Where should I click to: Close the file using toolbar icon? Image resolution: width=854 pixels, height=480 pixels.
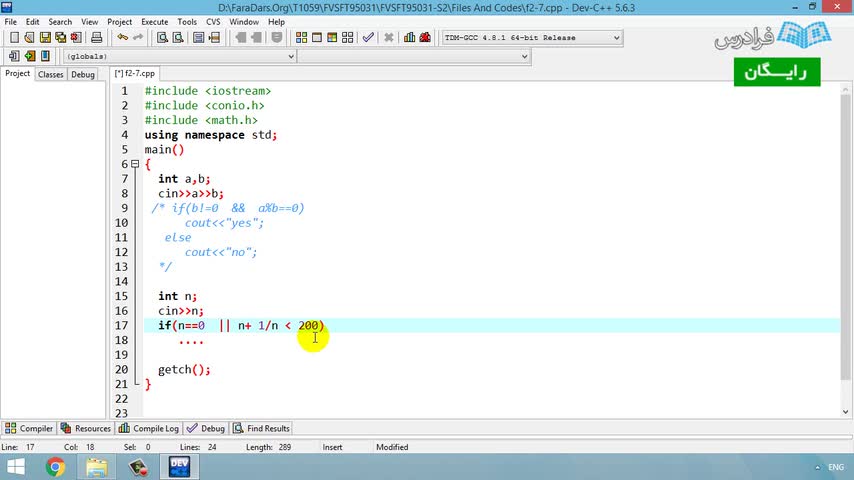76,38
